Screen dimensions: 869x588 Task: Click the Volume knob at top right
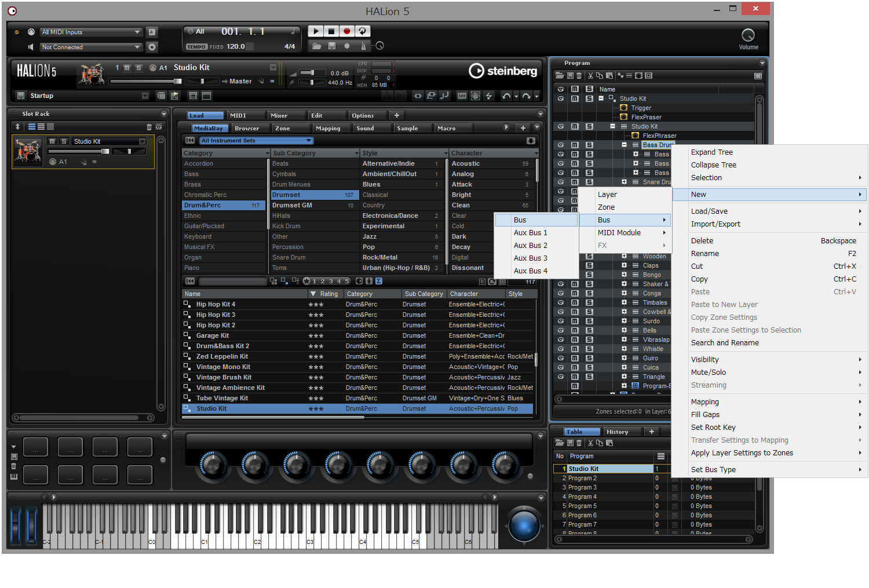(x=748, y=35)
